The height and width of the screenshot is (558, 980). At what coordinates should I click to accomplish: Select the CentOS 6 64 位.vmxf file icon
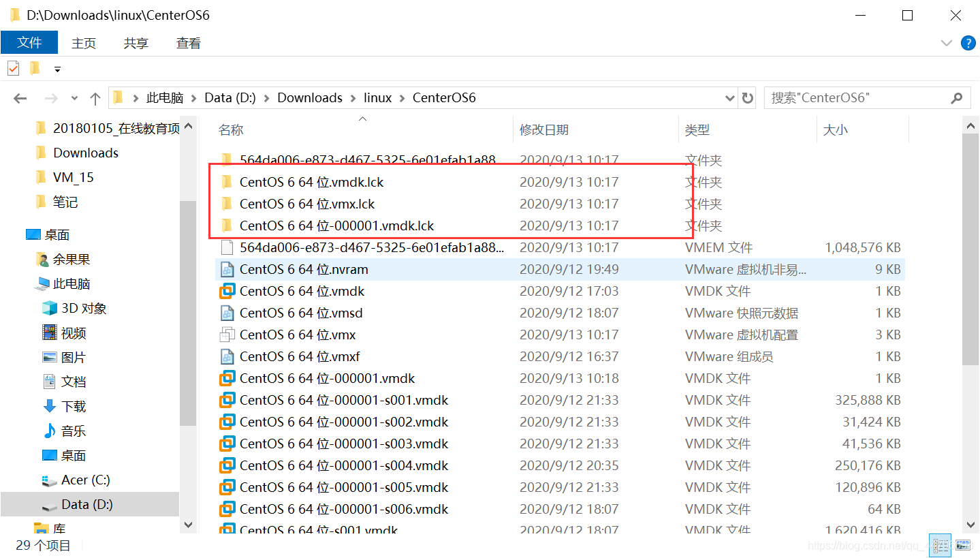227,356
